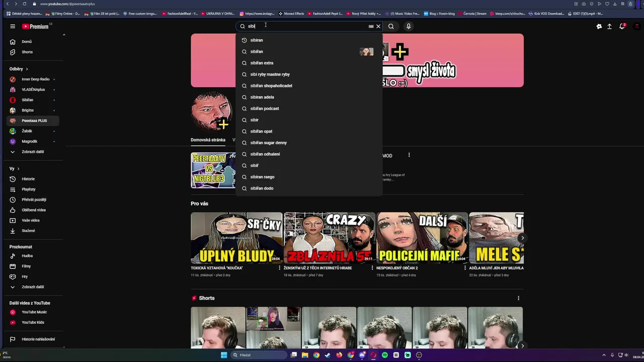This screenshot has height=362, width=644.
Task: Select history suggestion with clock icon
Action: [309, 40]
